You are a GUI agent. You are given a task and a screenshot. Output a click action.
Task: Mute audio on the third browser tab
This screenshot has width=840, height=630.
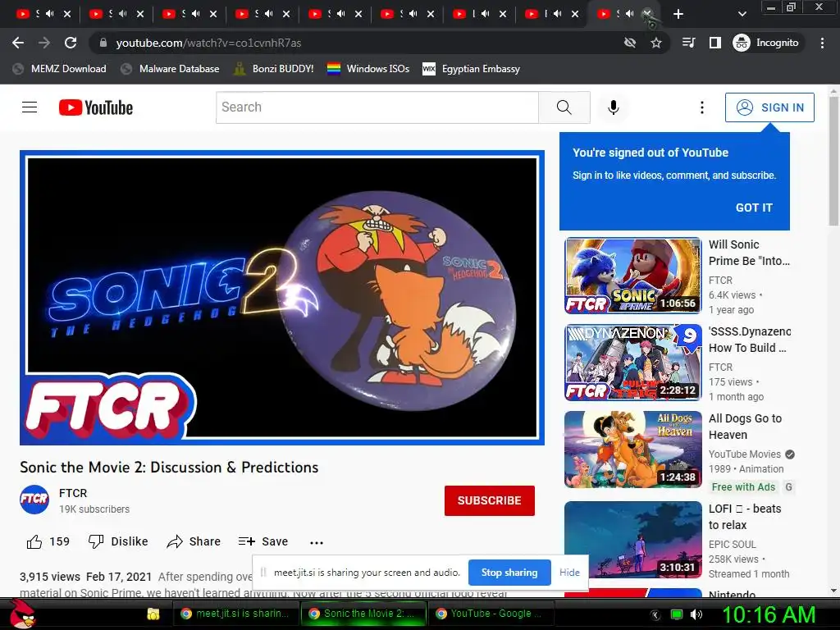tap(195, 14)
